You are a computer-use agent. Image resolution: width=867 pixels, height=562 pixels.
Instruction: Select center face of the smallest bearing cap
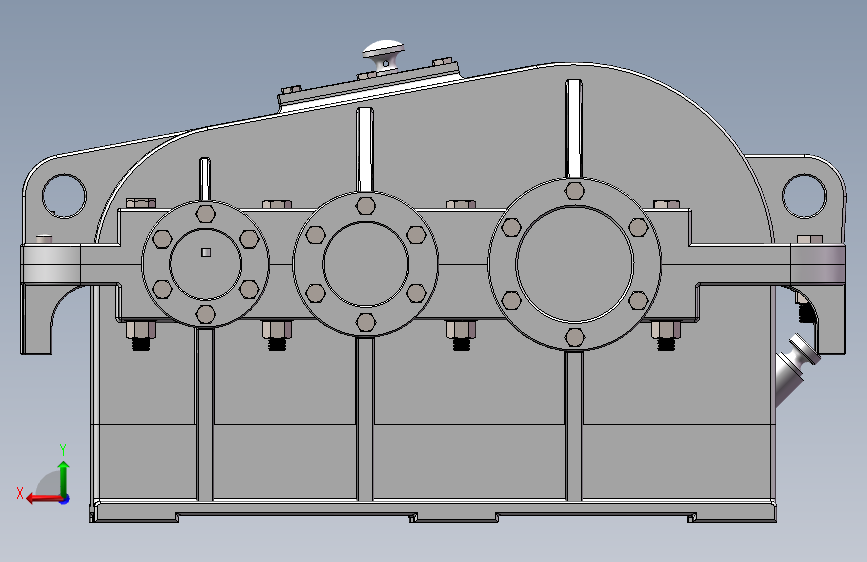pos(206,264)
